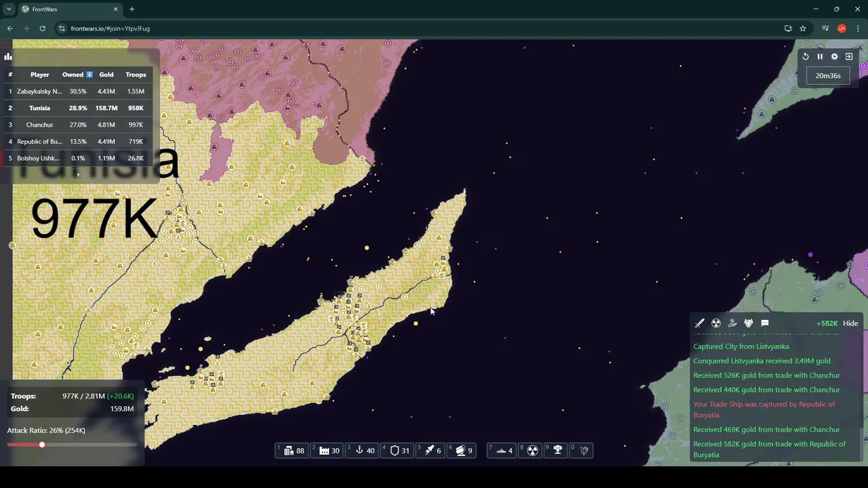This screenshot has height=488, width=868.
Task: Reload the page
Action: click(42, 28)
